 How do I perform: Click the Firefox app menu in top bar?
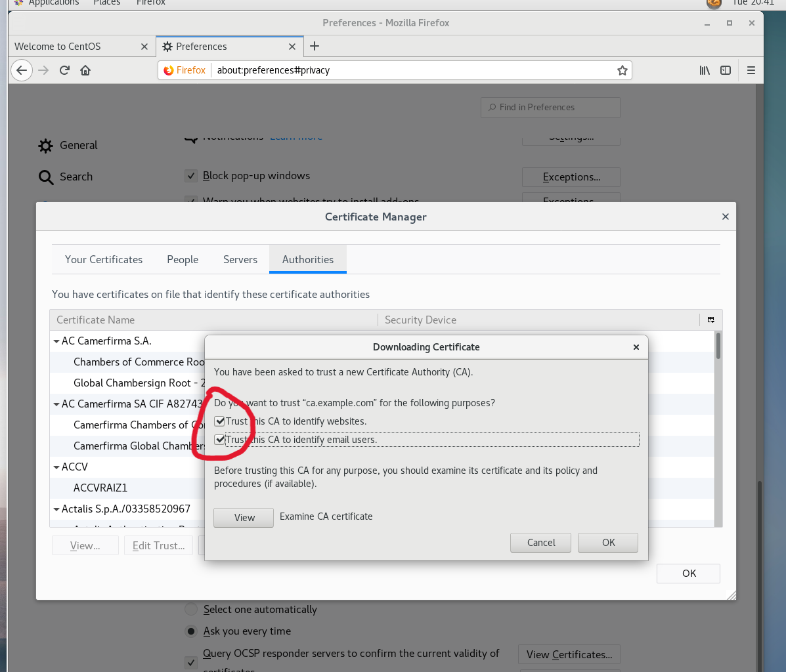151,3
